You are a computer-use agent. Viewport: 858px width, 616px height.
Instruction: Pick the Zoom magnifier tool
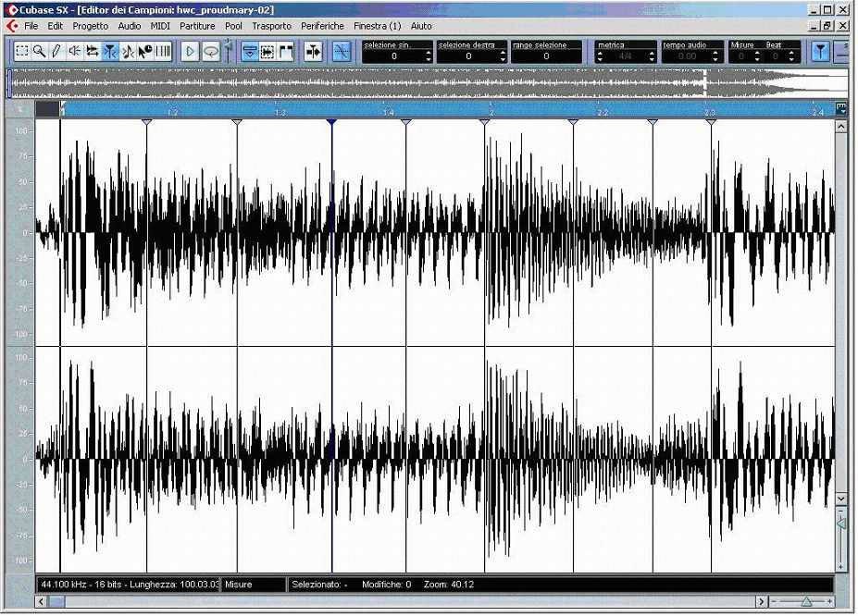point(39,52)
